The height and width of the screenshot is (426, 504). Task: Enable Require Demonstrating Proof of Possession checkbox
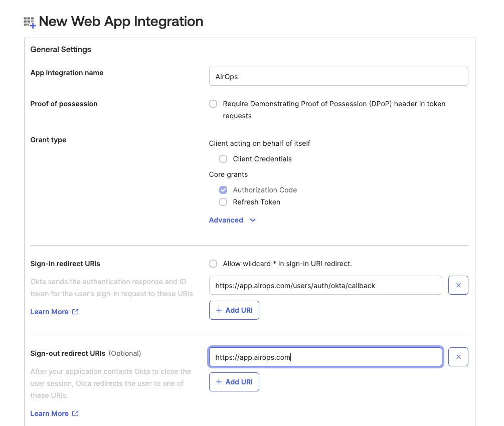(213, 104)
